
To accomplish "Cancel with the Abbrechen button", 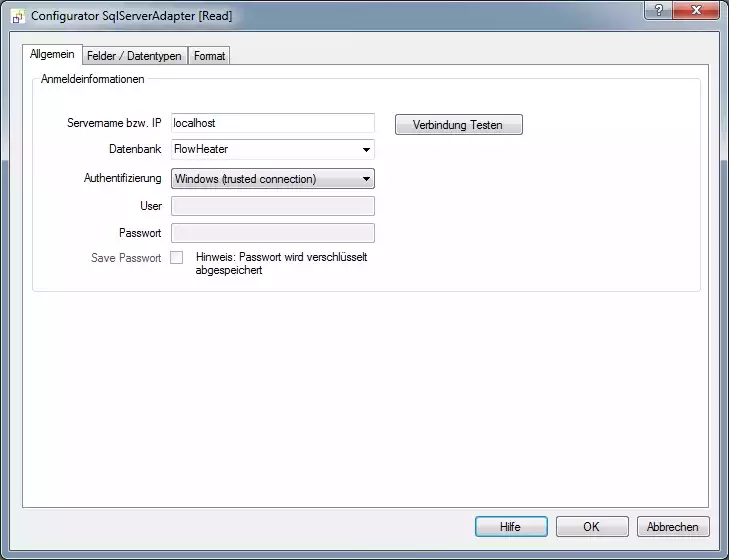I will click(x=672, y=527).
